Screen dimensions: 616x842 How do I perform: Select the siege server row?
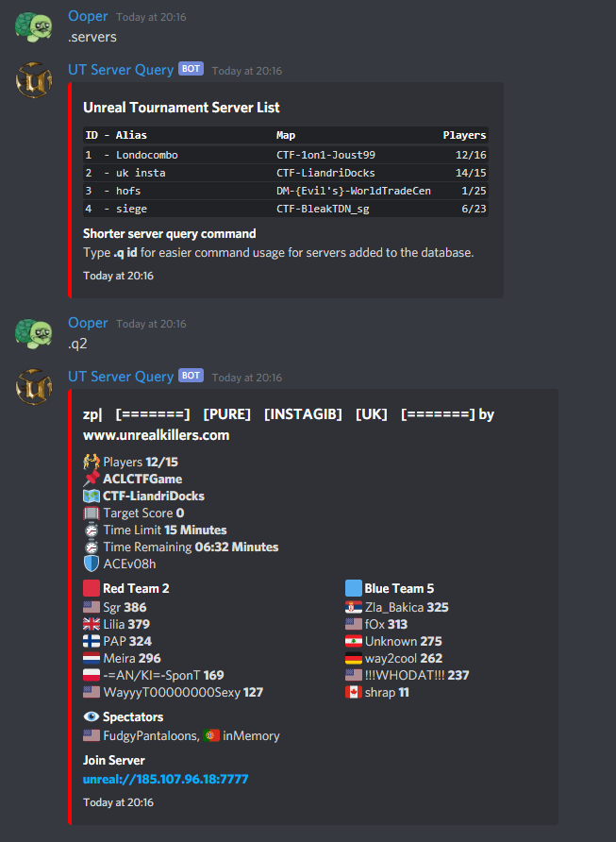286,209
